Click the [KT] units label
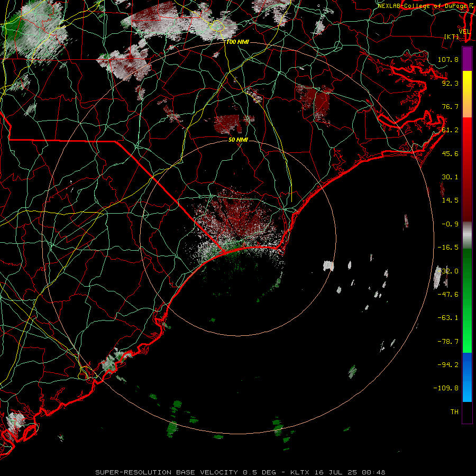 click(x=452, y=36)
